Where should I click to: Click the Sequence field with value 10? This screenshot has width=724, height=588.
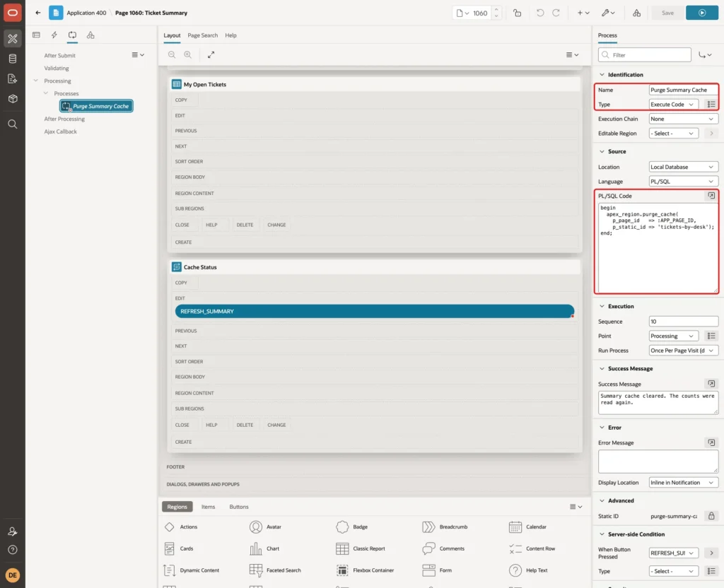point(684,322)
